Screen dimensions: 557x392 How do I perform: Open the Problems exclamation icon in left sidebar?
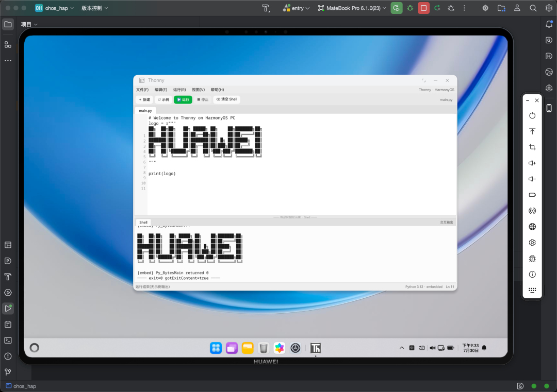(x=8, y=356)
